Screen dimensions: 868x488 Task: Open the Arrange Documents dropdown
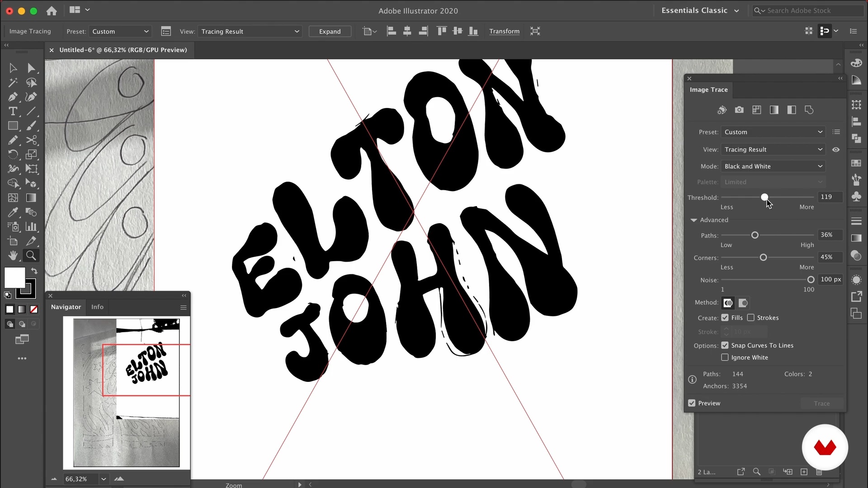pyautogui.click(x=80, y=10)
